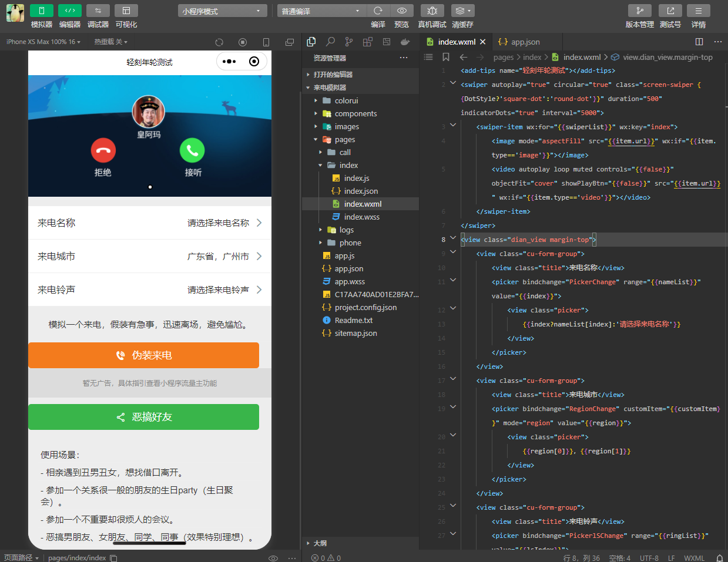Select index.wxss in the file tree
Image resolution: width=728 pixels, height=562 pixels.
coord(361,217)
